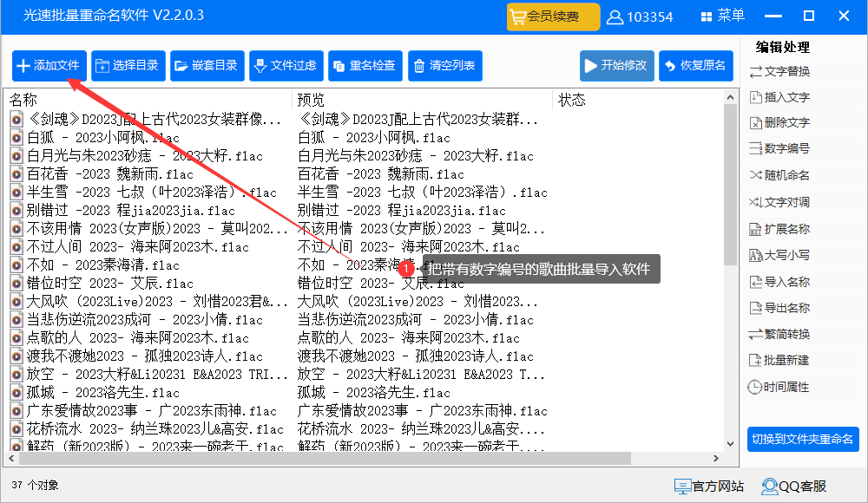Select 文字替换 text replace tool
The width and height of the screenshot is (868, 503).
pyautogui.click(x=779, y=71)
